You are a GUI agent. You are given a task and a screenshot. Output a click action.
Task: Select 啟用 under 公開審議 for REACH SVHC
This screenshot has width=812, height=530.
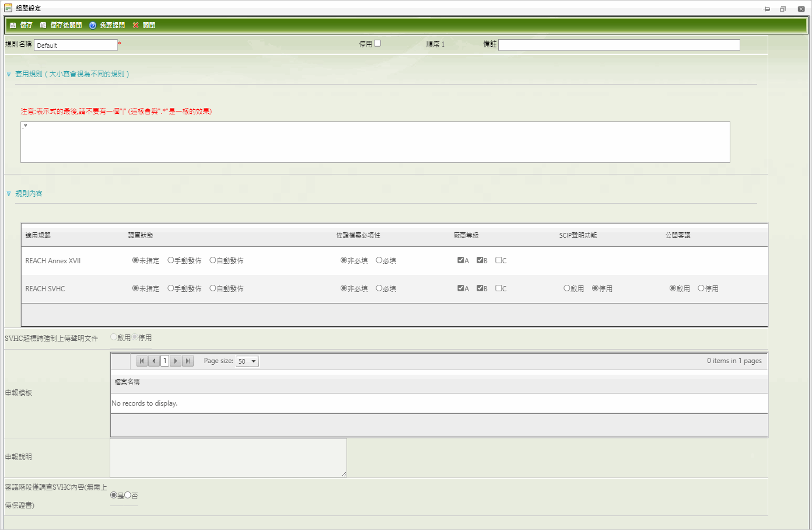(x=673, y=288)
